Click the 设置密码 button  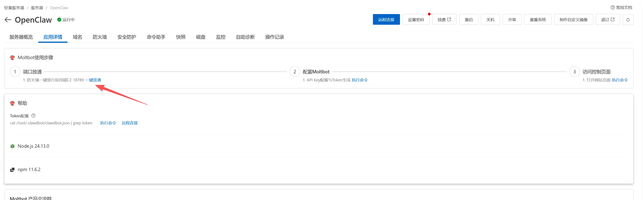point(416,19)
